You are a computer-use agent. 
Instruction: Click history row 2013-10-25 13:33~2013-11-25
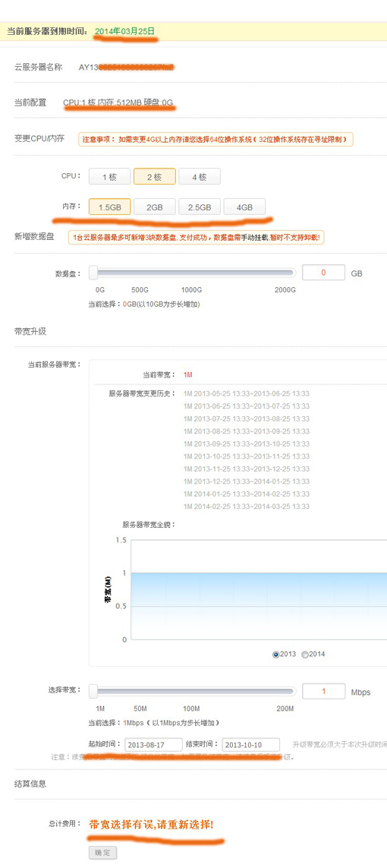point(247,456)
